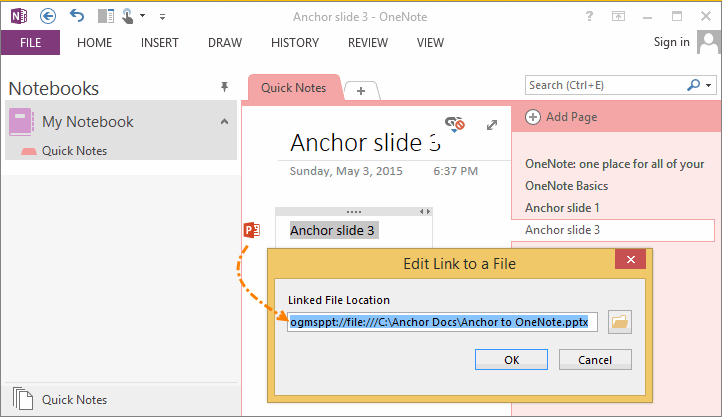Click the unfiled pages icon at bottom left
The width and height of the screenshot is (722, 417).
point(23,399)
